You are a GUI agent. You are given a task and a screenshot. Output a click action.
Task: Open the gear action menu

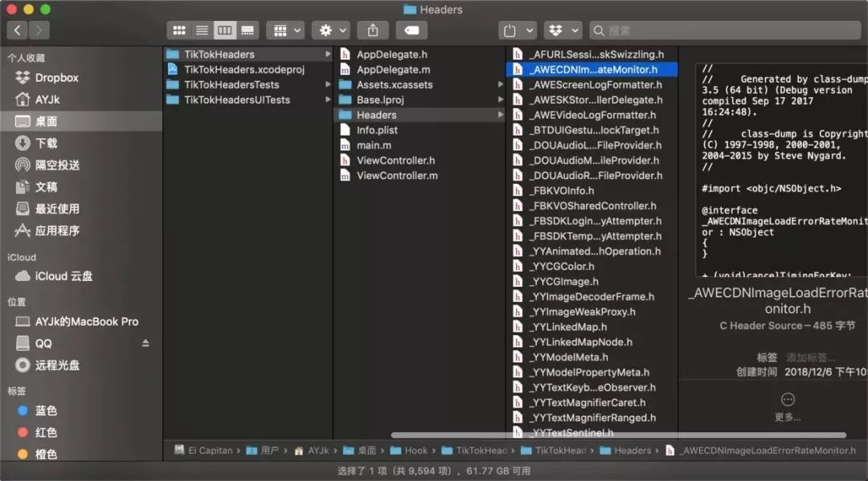click(332, 31)
